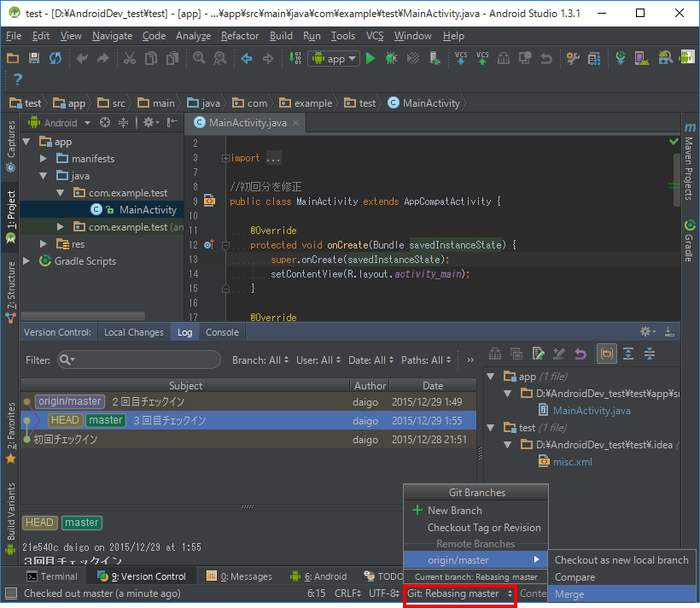This screenshot has height=608, width=700.
Task: Toggle the 1: Project tool window button
Action: click(x=11, y=217)
